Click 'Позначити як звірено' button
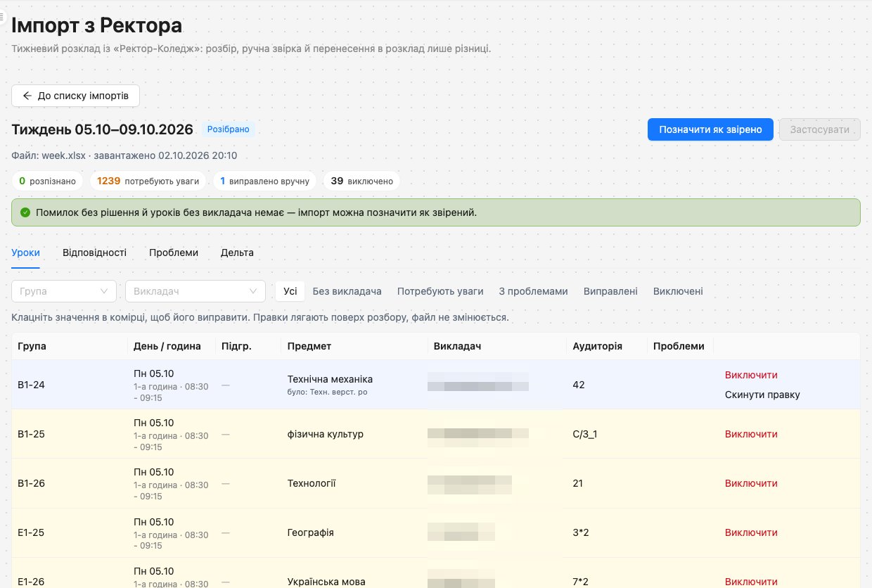This screenshot has height=588, width=872. click(x=710, y=129)
